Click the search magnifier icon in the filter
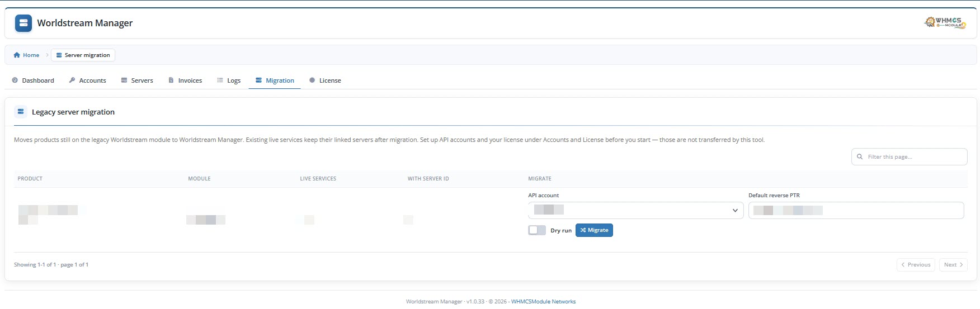The image size is (980, 309). 860,157
